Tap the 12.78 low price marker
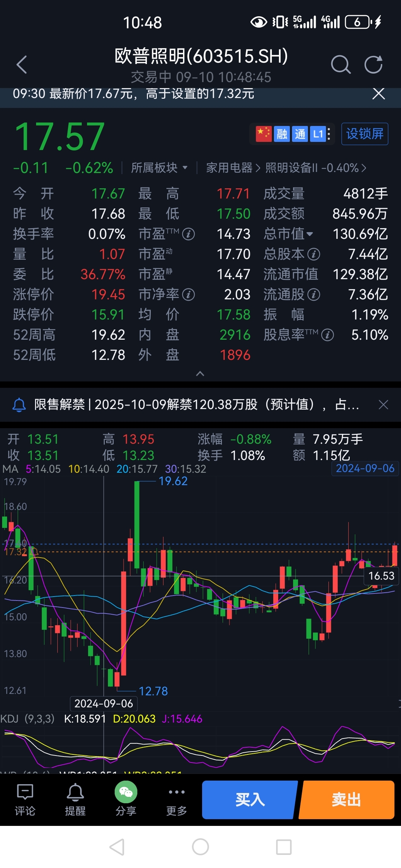The image size is (401, 868). tap(153, 691)
